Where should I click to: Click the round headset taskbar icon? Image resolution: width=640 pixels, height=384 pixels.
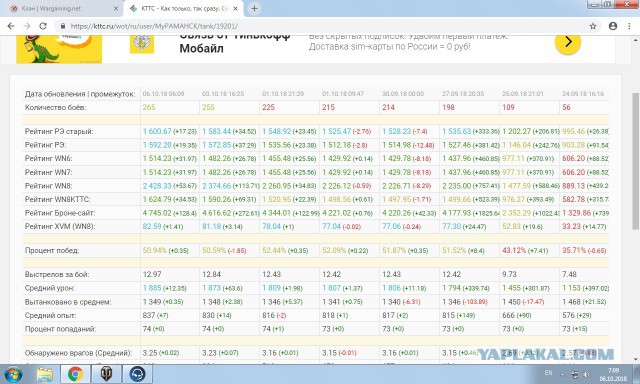[138, 374]
